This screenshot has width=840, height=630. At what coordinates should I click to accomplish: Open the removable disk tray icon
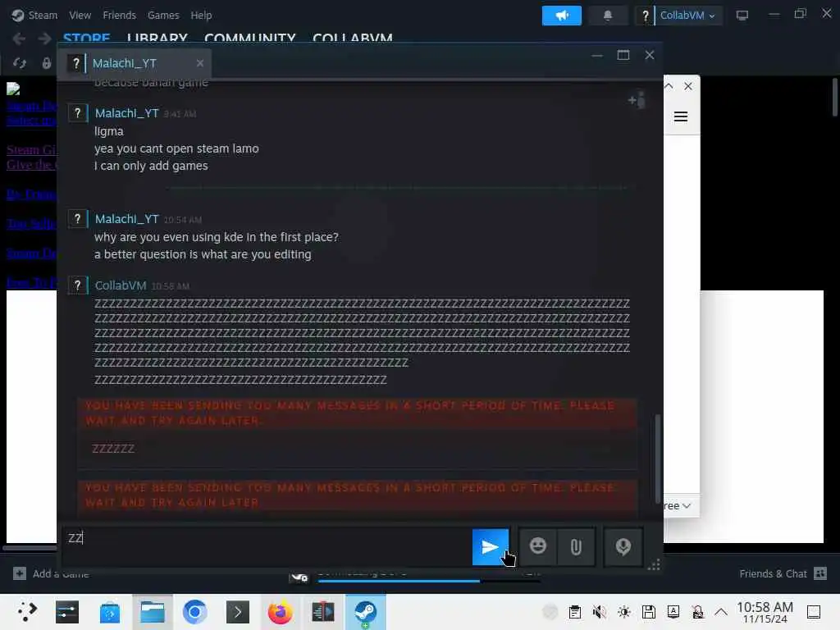(649, 612)
